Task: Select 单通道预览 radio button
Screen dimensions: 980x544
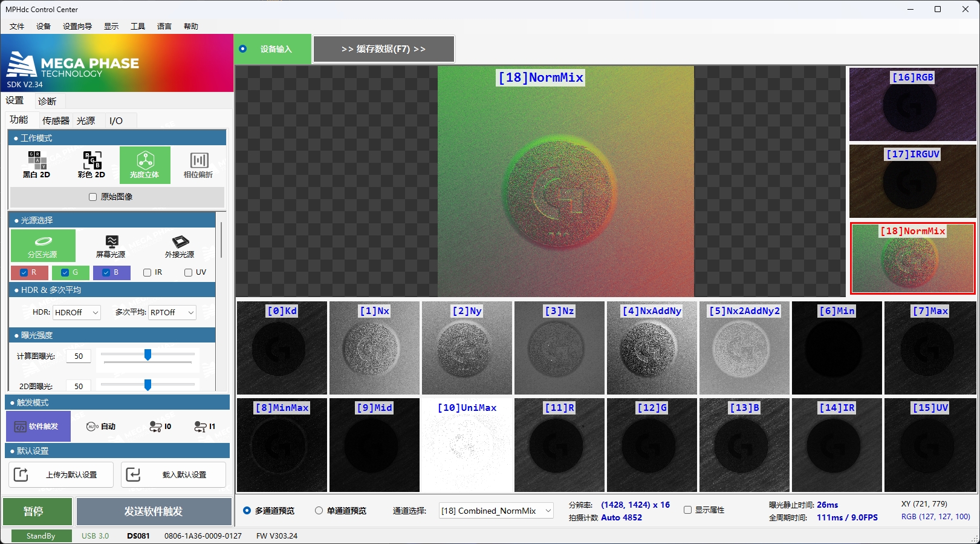Action: coord(319,510)
